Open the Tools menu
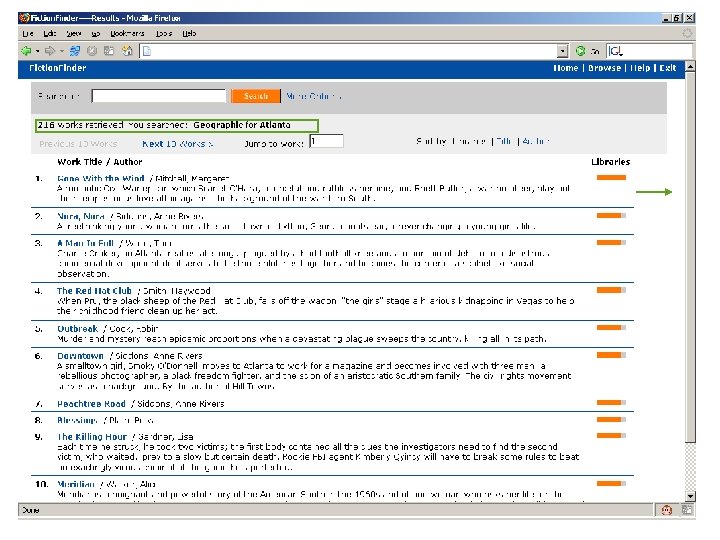 163,34
